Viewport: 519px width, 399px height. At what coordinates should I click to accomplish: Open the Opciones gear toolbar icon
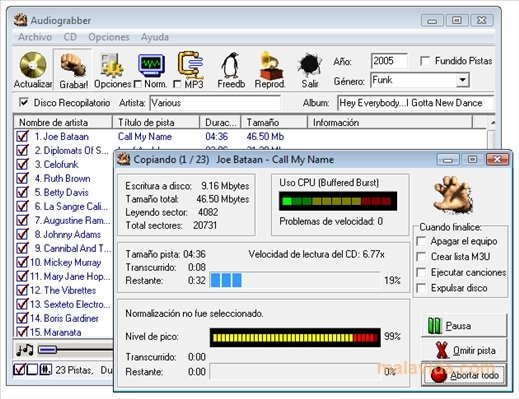[112, 65]
